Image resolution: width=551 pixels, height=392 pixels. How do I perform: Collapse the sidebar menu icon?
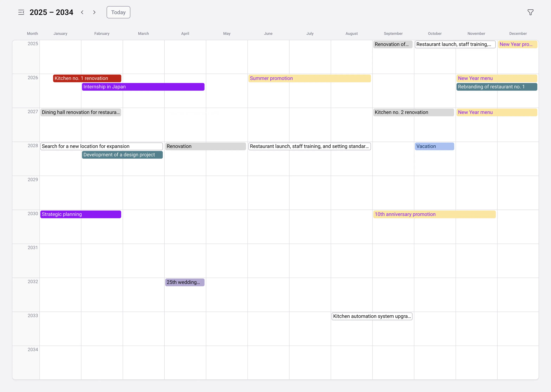point(21,12)
